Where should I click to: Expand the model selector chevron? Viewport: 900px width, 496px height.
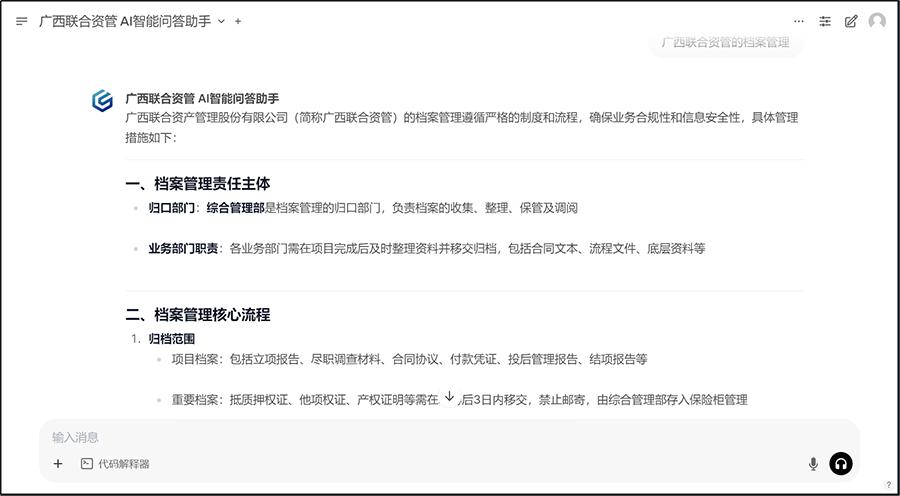pos(222,21)
